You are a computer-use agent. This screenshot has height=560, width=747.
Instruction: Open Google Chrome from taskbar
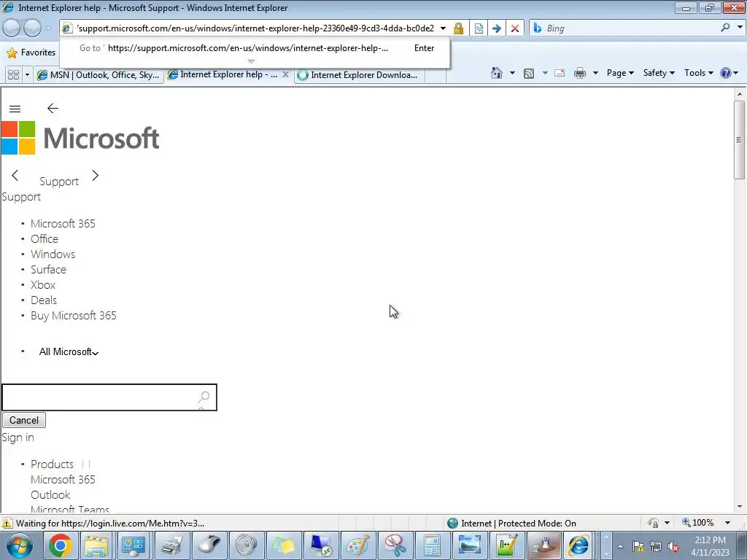tap(60, 545)
